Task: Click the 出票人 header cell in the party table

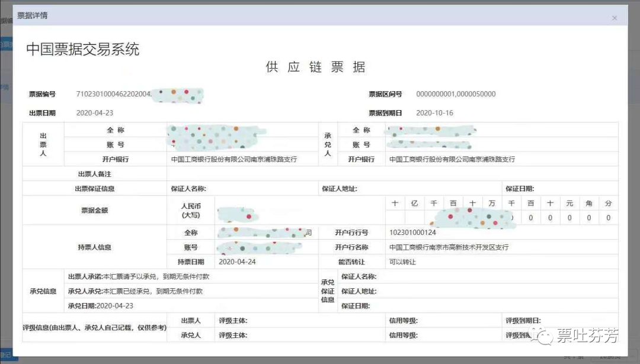Action: 43,144
